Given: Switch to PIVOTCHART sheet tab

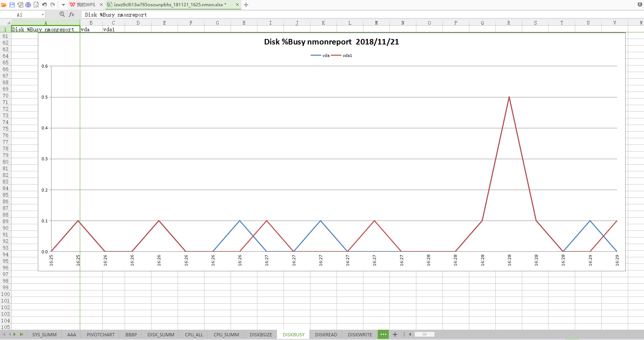Looking at the screenshot, I should click(x=101, y=334).
